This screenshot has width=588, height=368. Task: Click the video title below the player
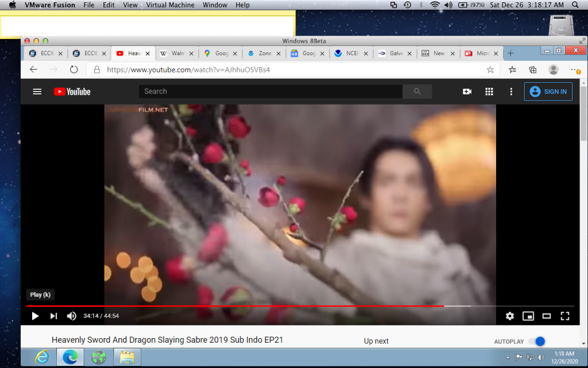coord(167,340)
